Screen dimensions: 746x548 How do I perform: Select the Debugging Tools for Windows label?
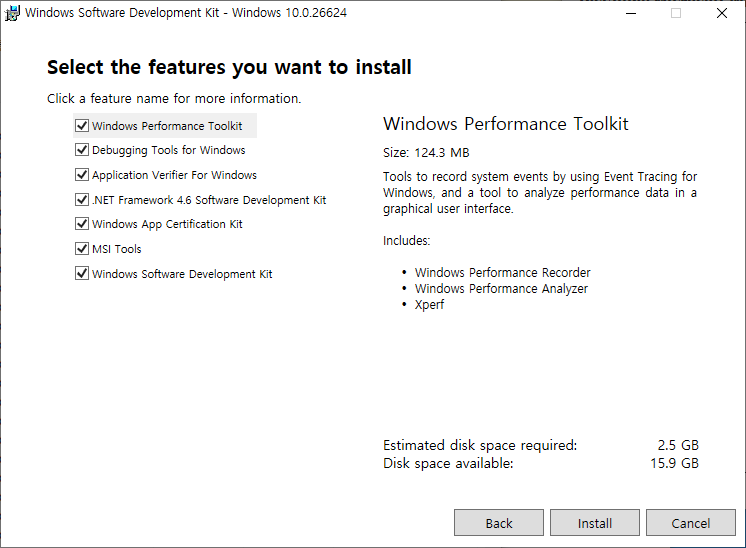click(168, 150)
